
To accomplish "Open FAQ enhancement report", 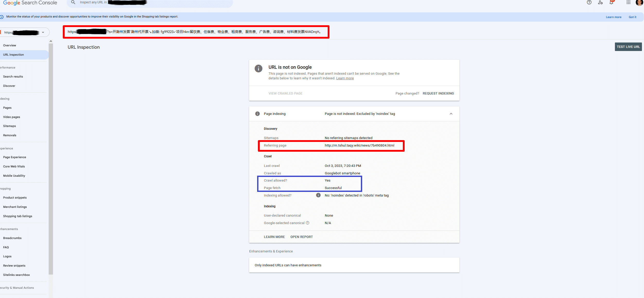I will (x=6, y=247).
